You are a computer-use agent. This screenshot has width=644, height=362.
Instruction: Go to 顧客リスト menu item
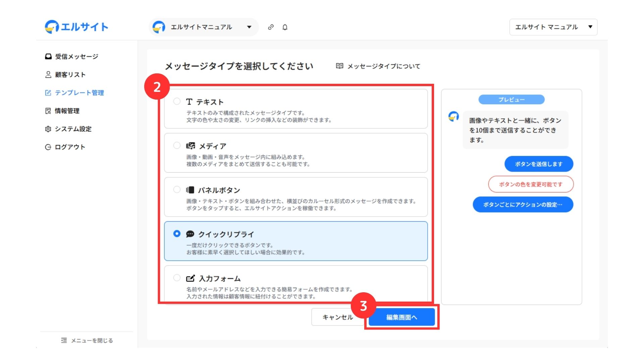70,74
